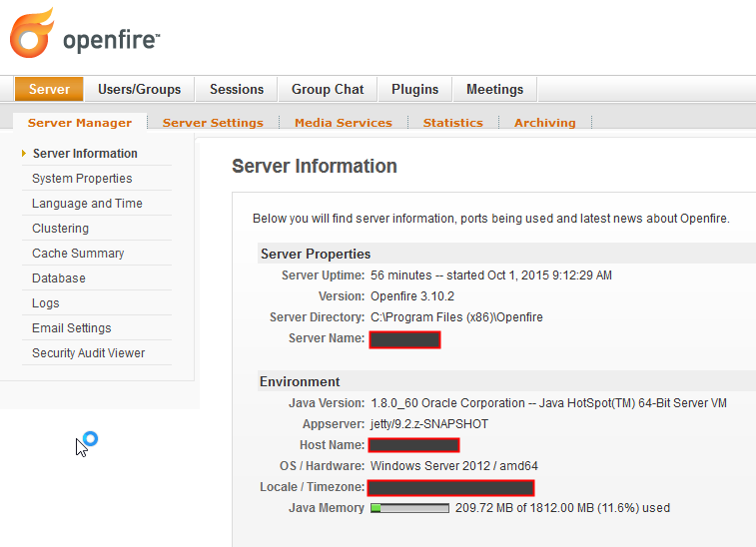Viewport: 756px width, 547px height.
Task: Click 'C:\Program Files (x86)\Openfire' directory text
Action: click(x=456, y=317)
